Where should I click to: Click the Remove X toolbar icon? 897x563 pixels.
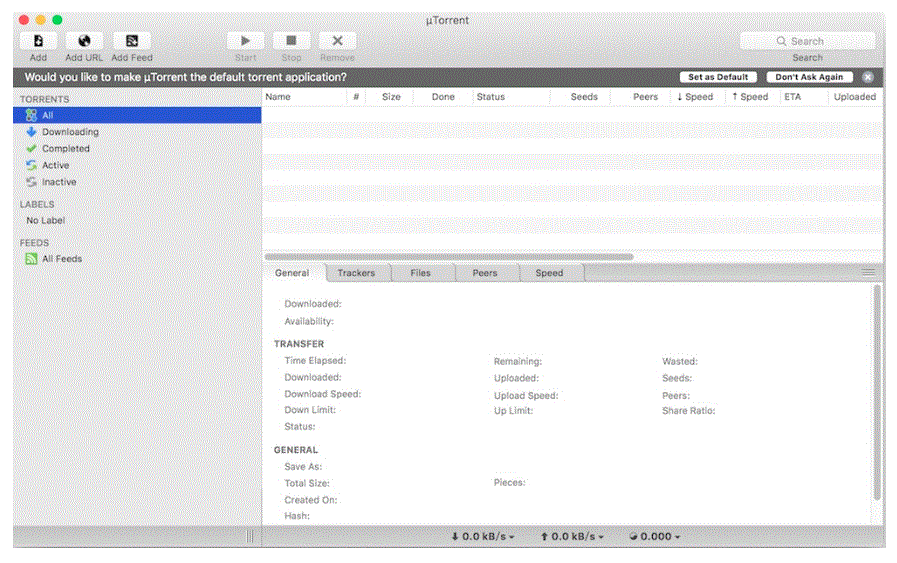pyautogui.click(x=338, y=41)
